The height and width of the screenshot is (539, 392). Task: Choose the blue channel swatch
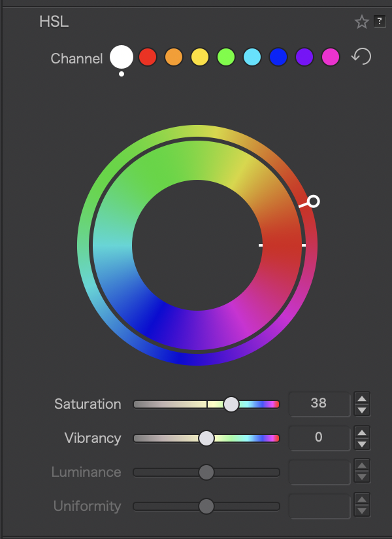click(278, 57)
